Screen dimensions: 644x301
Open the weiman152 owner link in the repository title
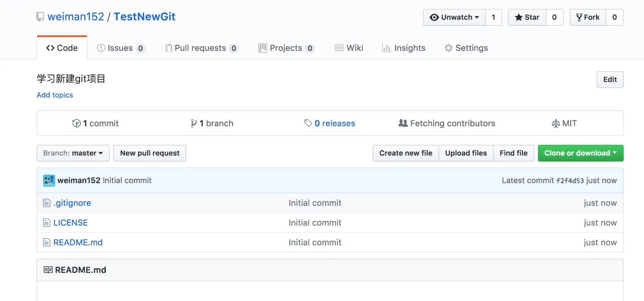76,17
